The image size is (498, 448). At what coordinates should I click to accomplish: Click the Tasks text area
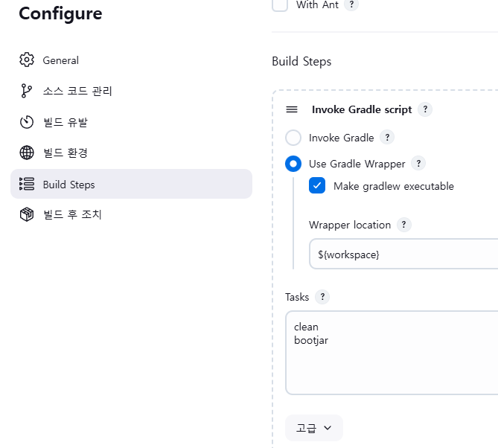pos(392,353)
